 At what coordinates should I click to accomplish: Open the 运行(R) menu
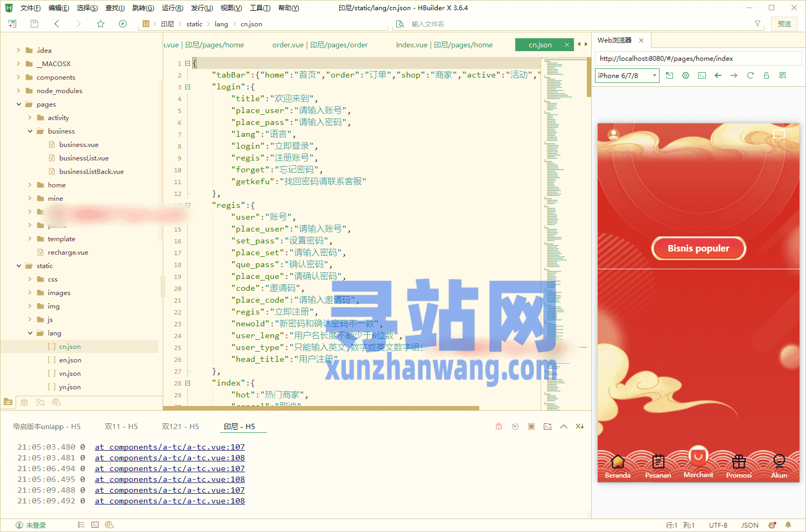click(x=172, y=8)
